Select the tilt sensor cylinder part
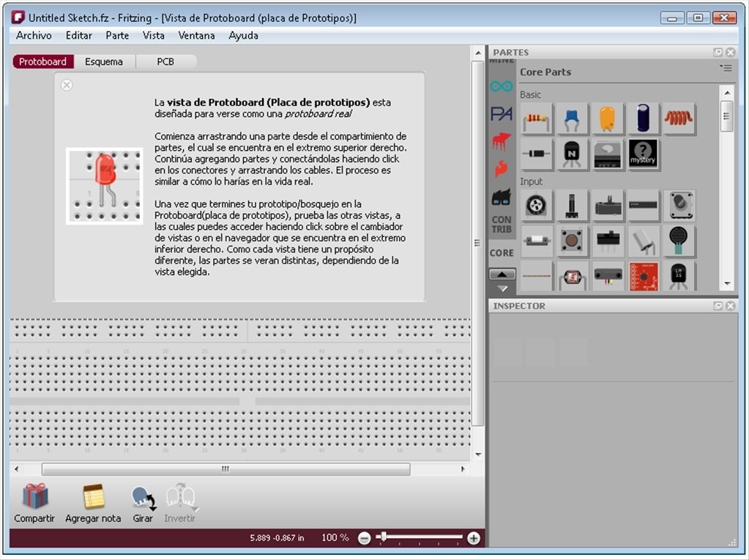Image resolution: width=749 pixels, height=560 pixels. click(643, 241)
